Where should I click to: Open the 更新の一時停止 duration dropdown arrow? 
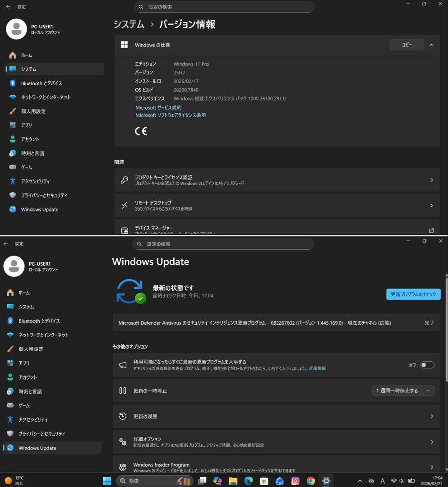[x=428, y=391]
